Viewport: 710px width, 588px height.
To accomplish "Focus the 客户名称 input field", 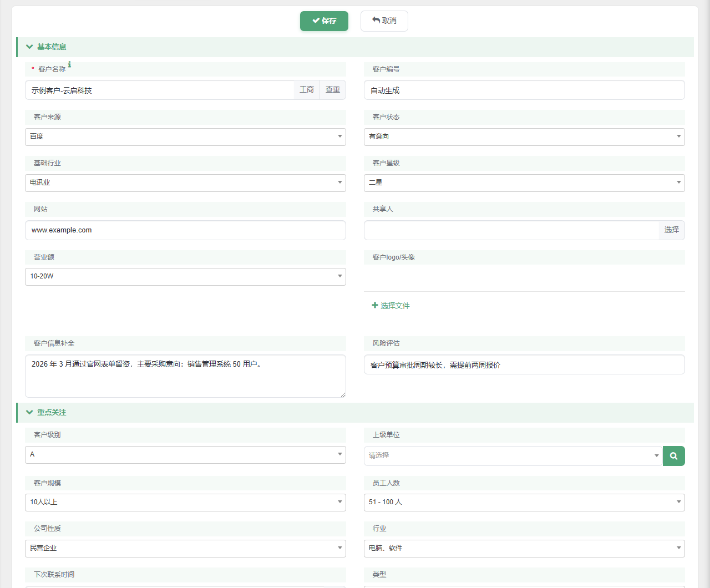I will tap(160, 90).
